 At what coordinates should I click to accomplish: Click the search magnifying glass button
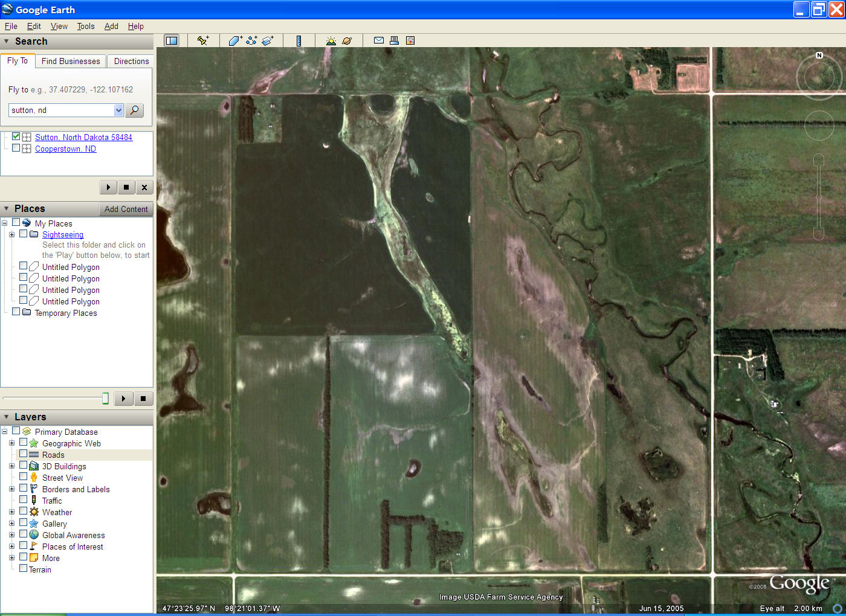click(135, 110)
